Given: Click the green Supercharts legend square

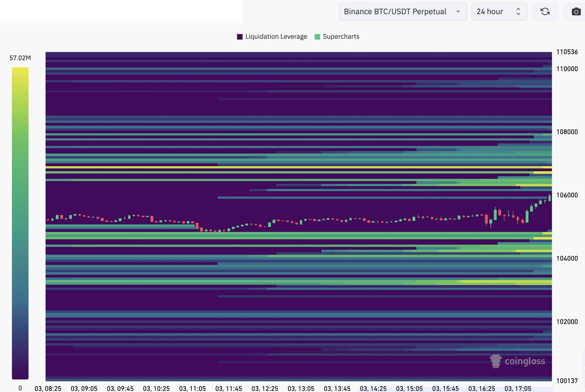Looking at the screenshot, I should (x=317, y=37).
